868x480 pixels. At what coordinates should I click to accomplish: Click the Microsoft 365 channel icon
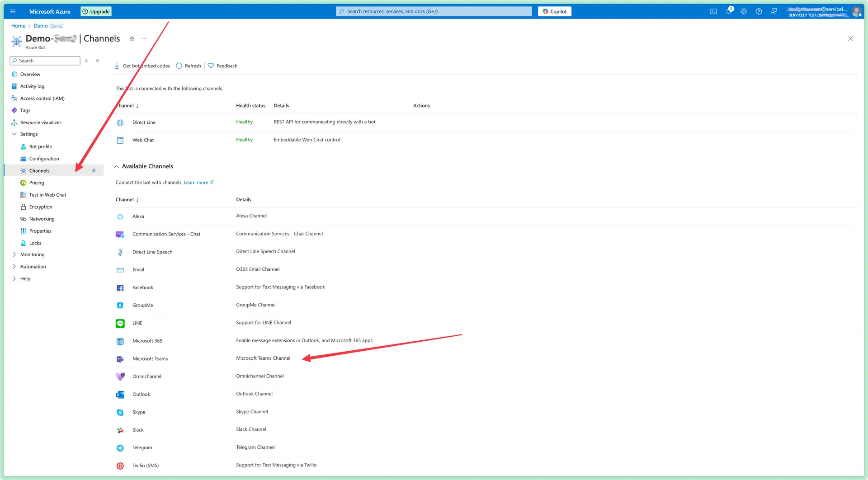pyautogui.click(x=120, y=341)
